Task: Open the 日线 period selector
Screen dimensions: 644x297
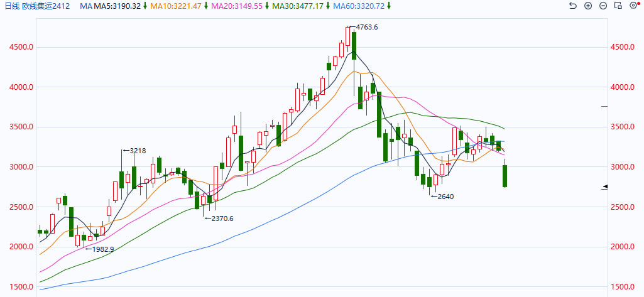Action: coord(11,6)
